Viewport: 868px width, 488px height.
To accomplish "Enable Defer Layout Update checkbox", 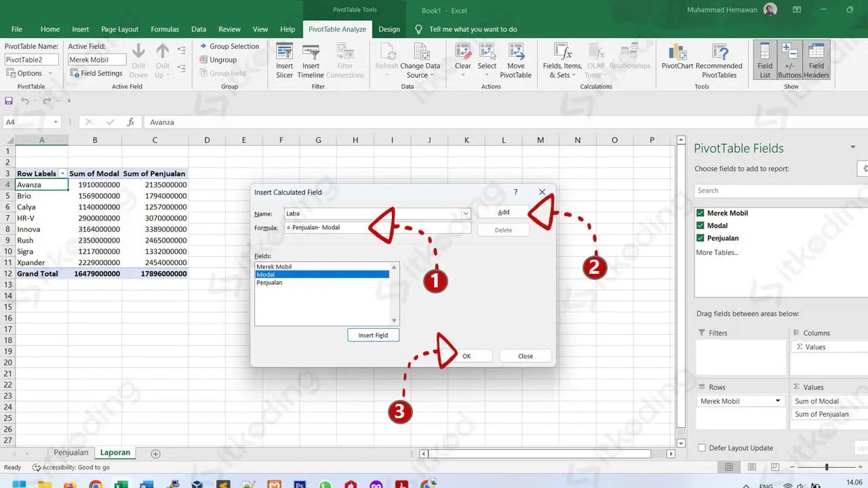I will point(702,448).
